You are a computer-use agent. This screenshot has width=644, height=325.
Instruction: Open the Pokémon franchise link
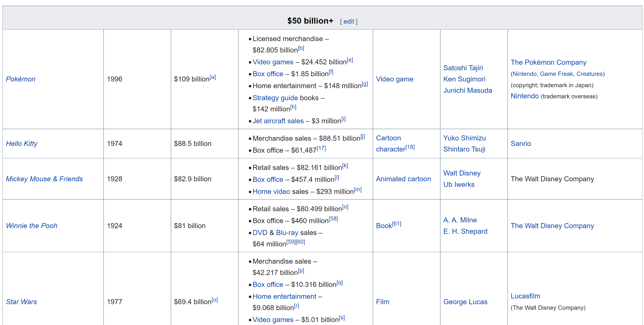(x=20, y=79)
